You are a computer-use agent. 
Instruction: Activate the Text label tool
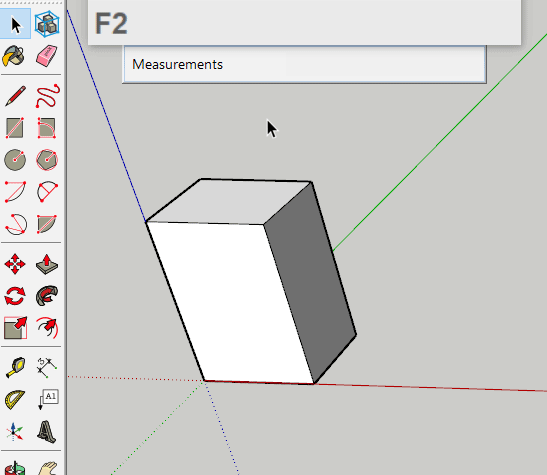[48, 399]
